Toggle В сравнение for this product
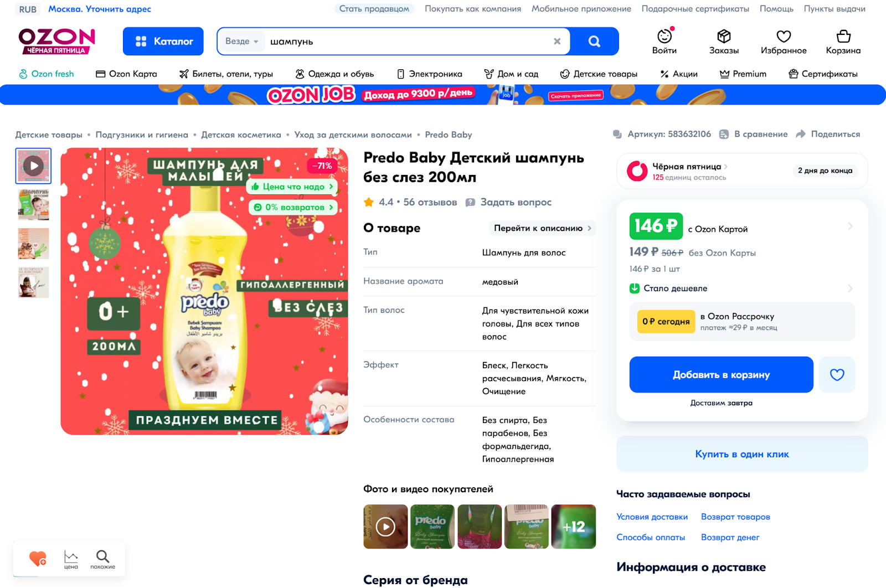The height and width of the screenshot is (588, 886). tap(753, 134)
